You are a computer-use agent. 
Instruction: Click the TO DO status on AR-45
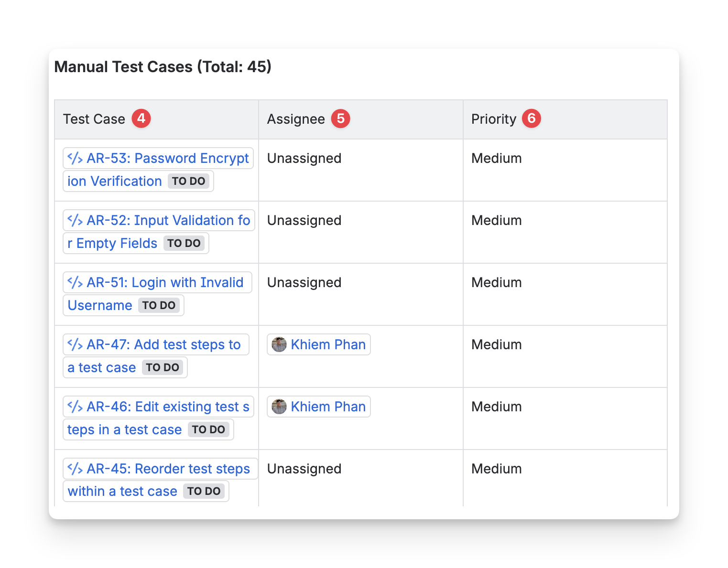204,491
